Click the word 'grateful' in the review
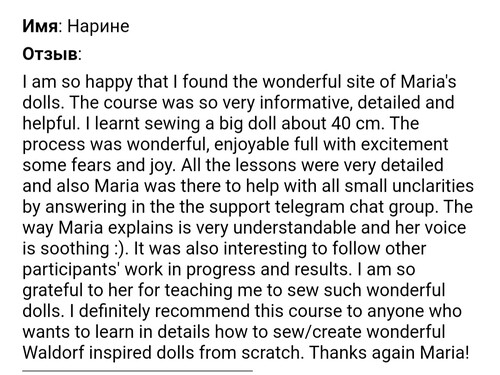Viewport: 500px width, 375px height. tap(53, 290)
